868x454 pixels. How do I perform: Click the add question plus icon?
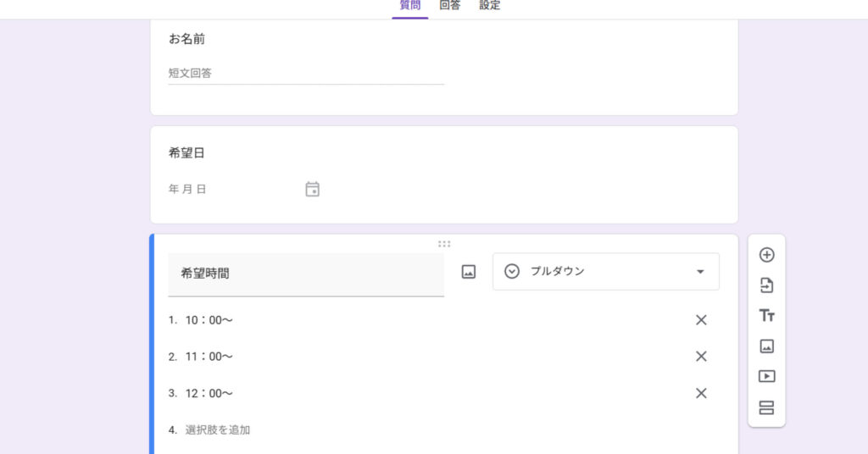[766, 255]
